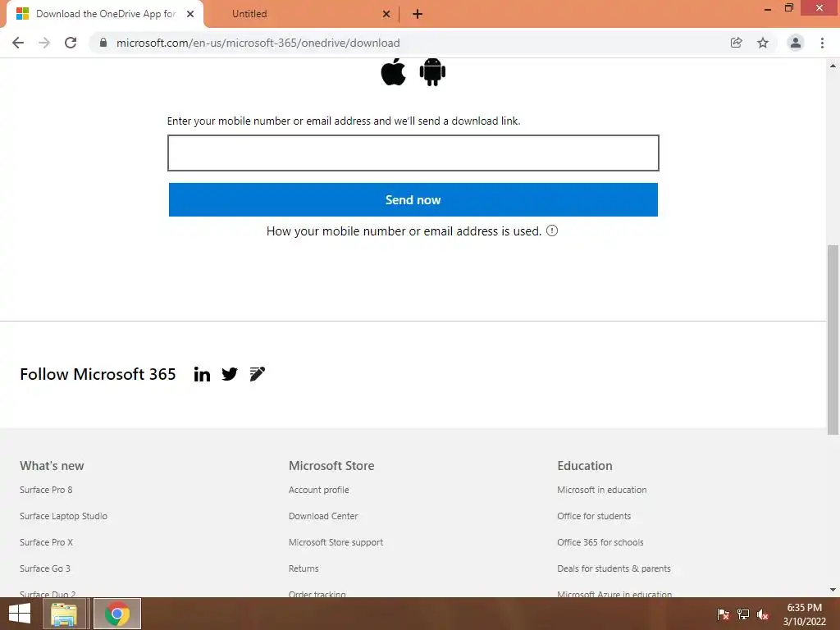Screen dimensions: 840x630
Task: Open the Microsoft in education link
Action: pyautogui.click(x=601, y=490)
